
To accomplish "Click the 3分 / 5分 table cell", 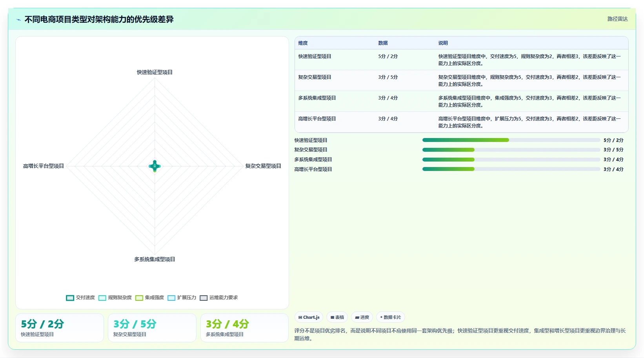I will click(x=388, y=77).
